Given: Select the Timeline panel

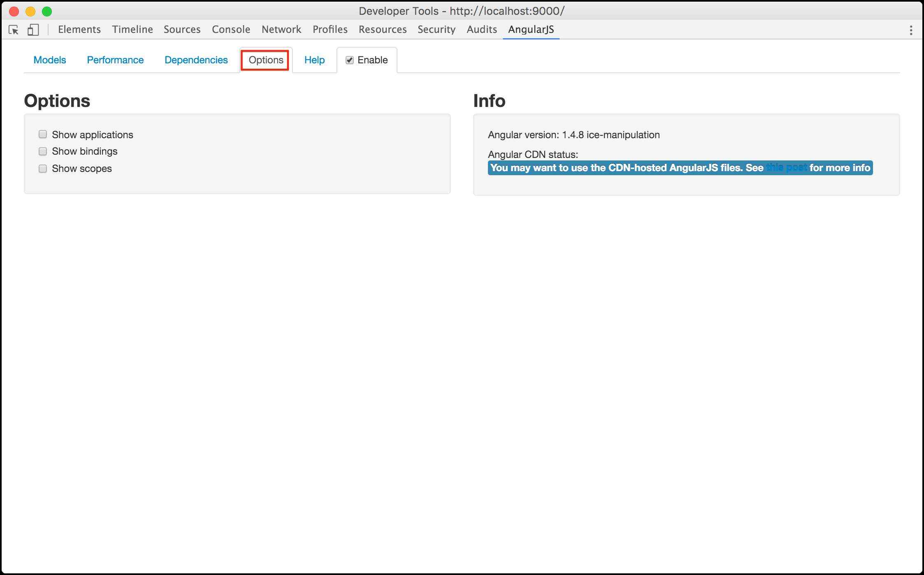Looking at the screenshot, I should 132,30.
